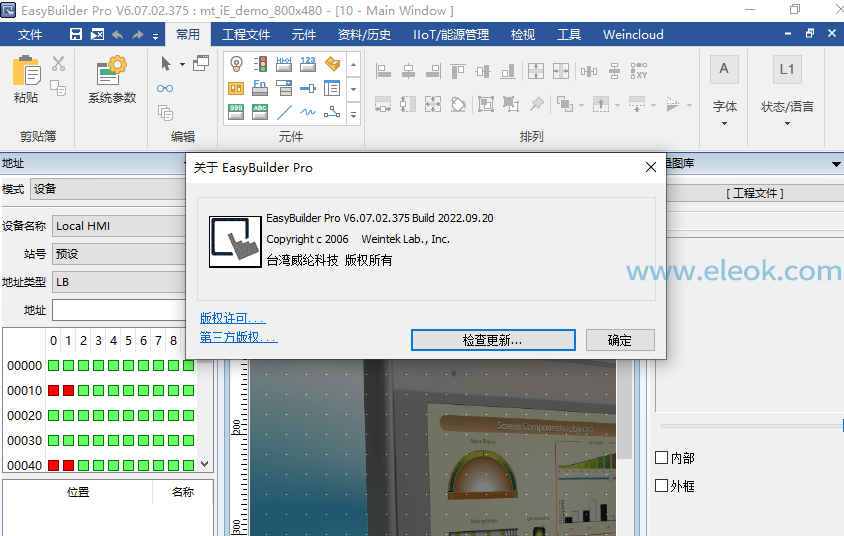Insert a bit lamp bulb object
Viewport: 844px width, 536px height.
click(236, 64)
